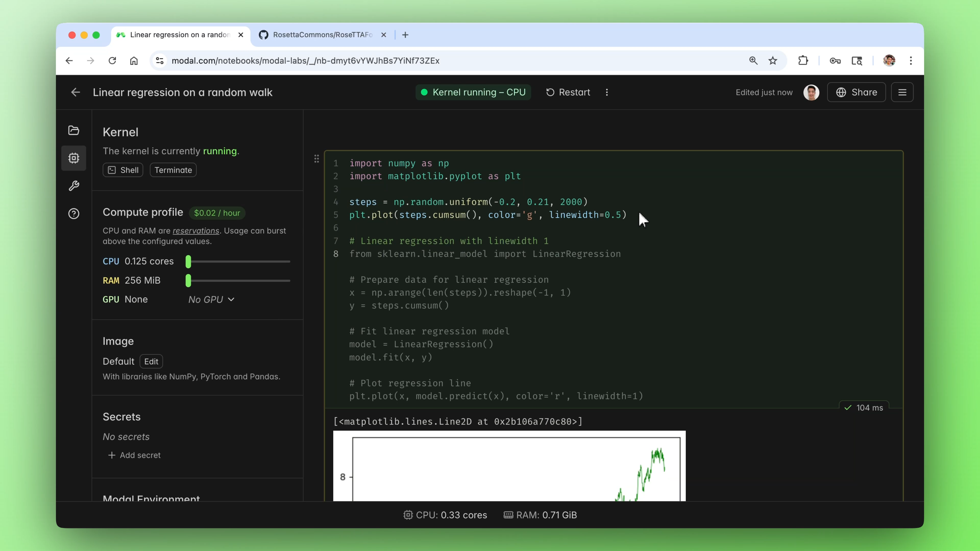This screenshot has width=980, height=551.
Task: Follow the reservations link
Action: point(195,231)
